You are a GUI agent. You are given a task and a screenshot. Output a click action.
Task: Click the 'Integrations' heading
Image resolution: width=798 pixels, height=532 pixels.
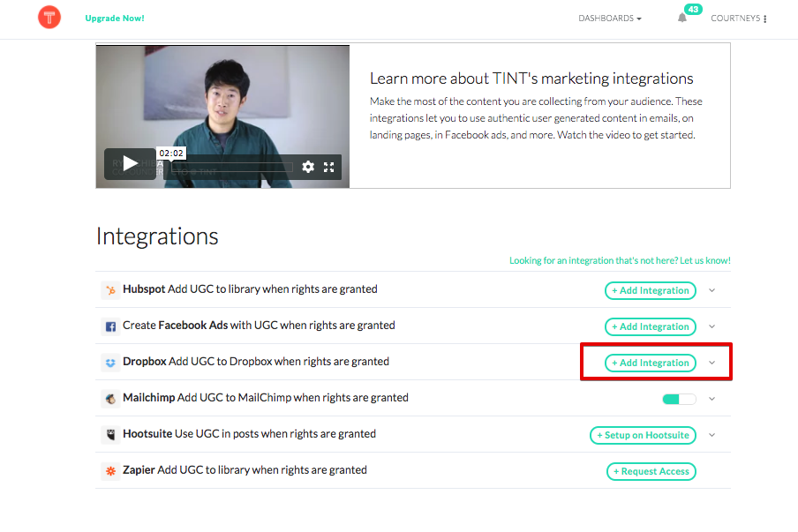[157, 236]
